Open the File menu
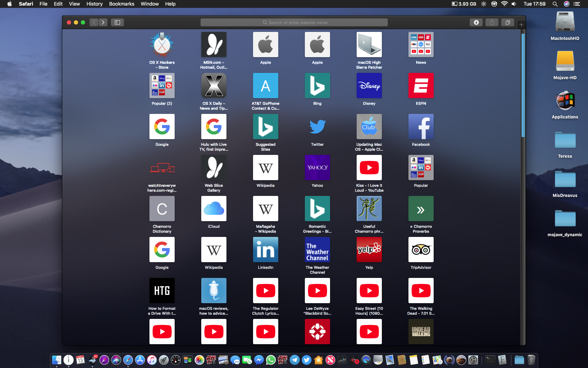Screen dimensions: 588x368 tap(43, 4)
